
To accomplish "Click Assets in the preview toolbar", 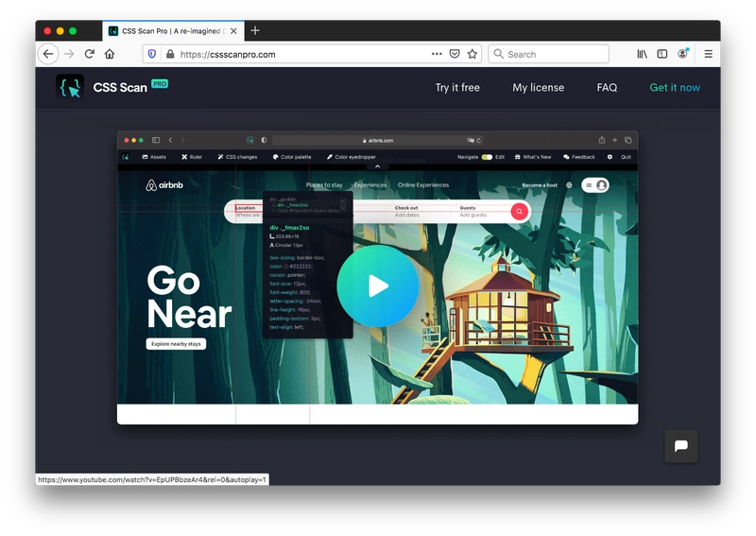I will click(x=154, y=157).
